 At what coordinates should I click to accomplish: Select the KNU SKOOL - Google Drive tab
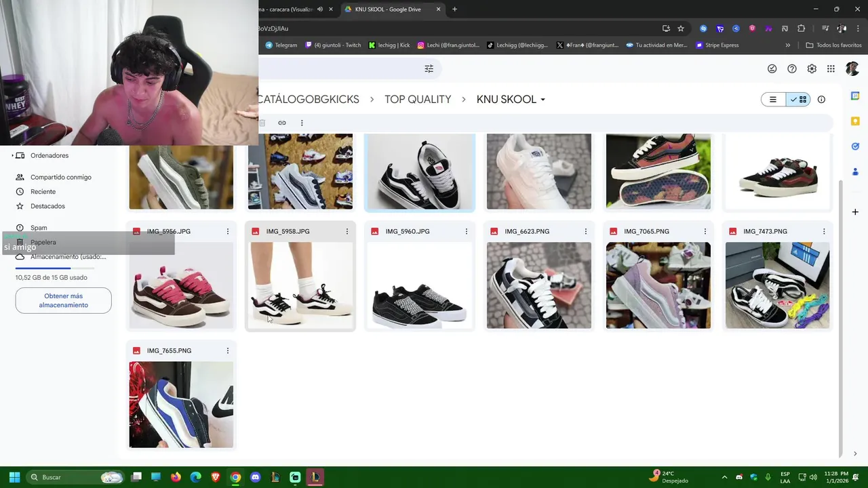point(392,9)
